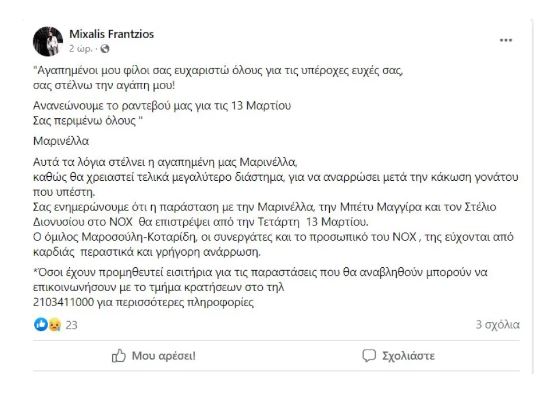
Task: Click the line mentioning 13 Μαρτίου rendezvous
Action: point(162,105)
